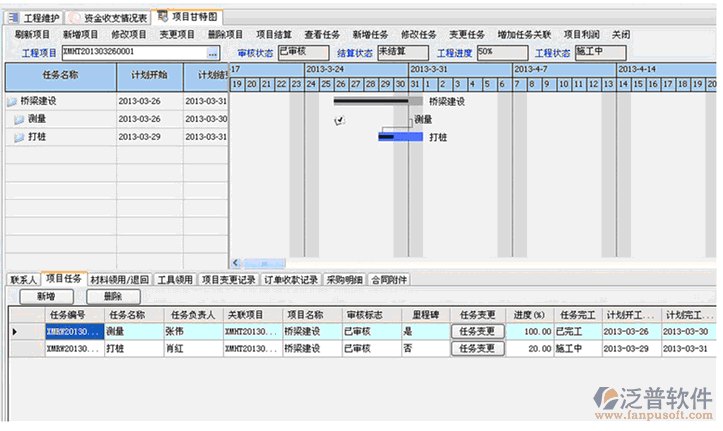The image size is (723, 431).
Task: Click the milestone marker in Gantt chart
Action: [340, 119]
